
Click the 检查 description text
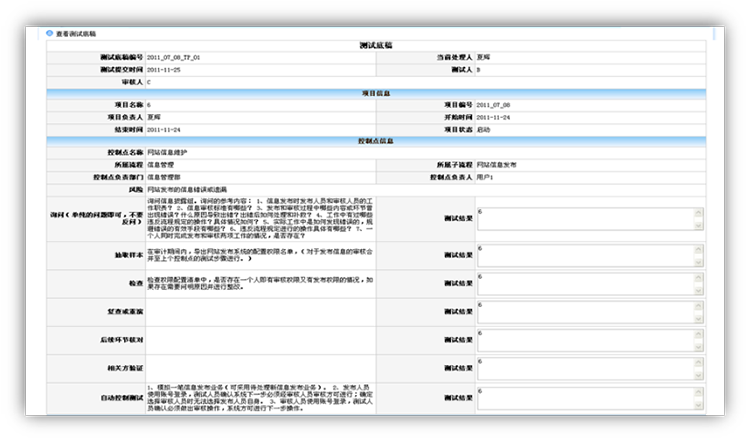(x=260, y=284)
